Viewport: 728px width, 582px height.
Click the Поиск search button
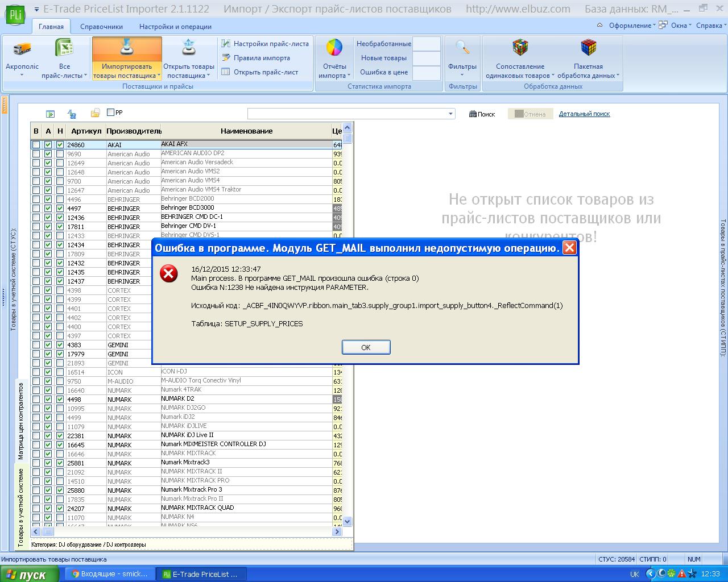tap(482, 114)
